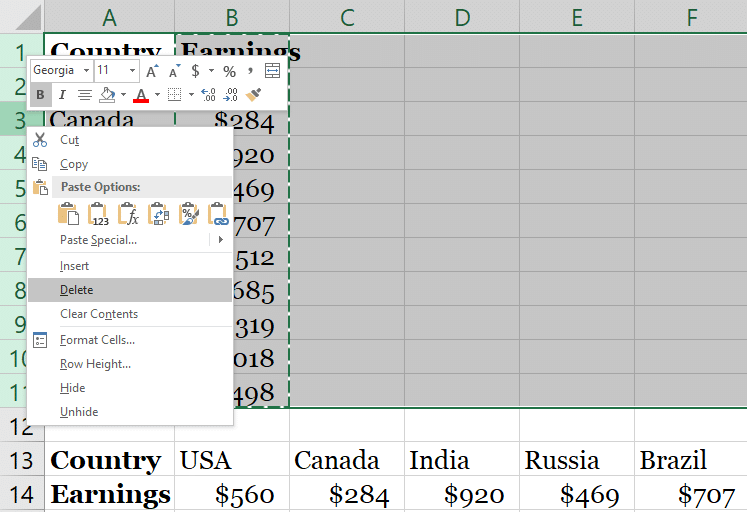This screenshot has height=512, width=747.
Task: Select the Paste Formatting icon
Action: point(189,214)
